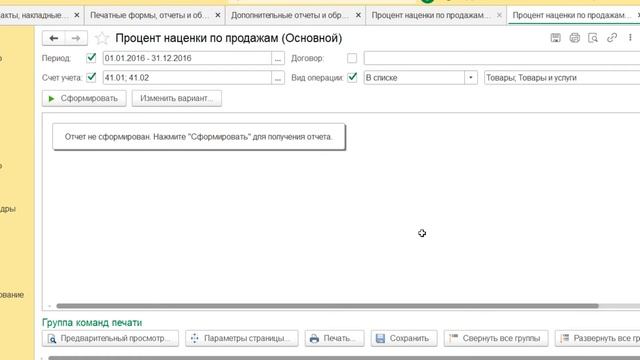Open period selection ellipsis button
640x360 pixels.
pyautogui.click(x=278, y=58)
